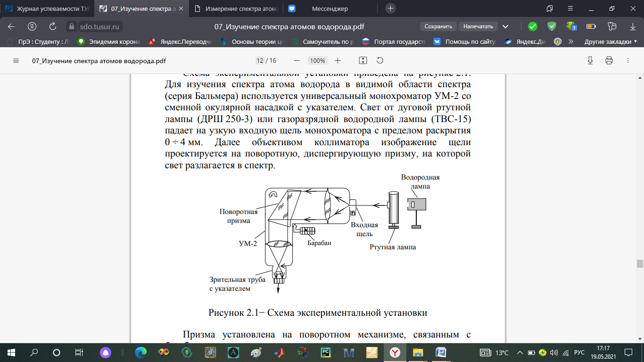Open the PDF viewer more-options menu
Viewport: 644px width, 362px height.
(628, 61)
